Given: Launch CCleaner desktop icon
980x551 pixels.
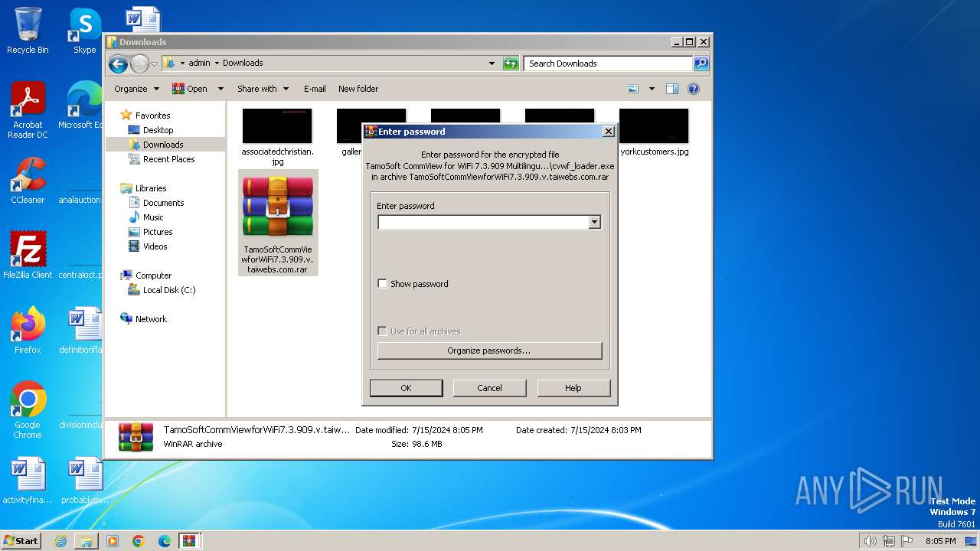Looking at the screenshot, I should 28,181.
